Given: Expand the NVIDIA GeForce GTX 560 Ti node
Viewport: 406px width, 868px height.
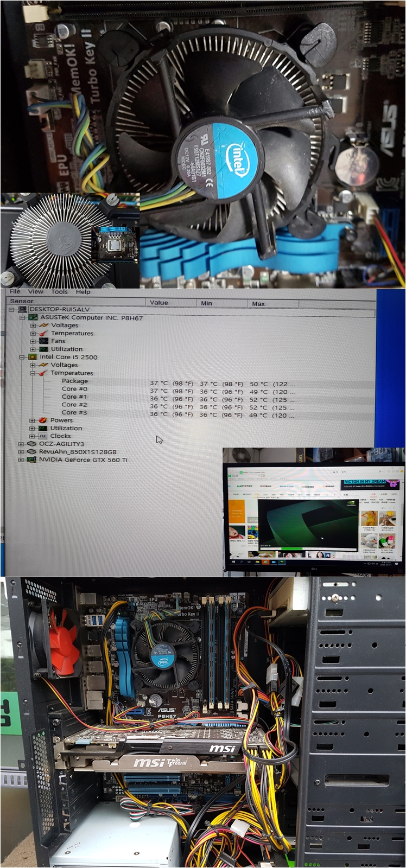Looking at the screenshot, I should coord(21,460).
